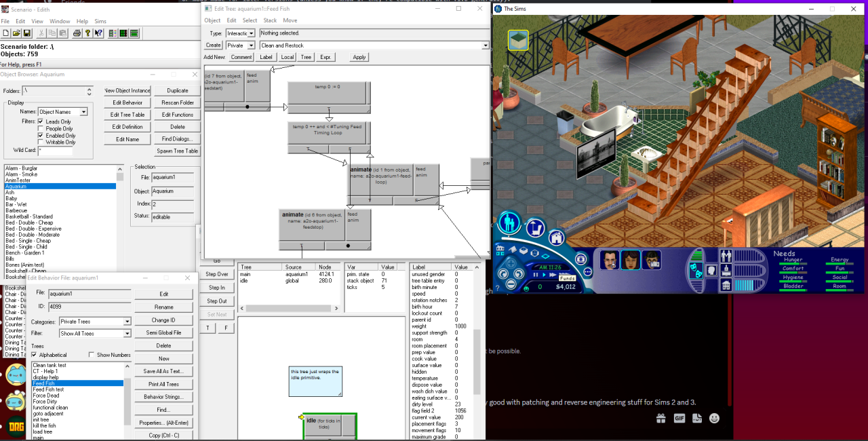This screenshot has width=868, height=441.
Task: Click the yellow question mark About icon
Action: click(x=87, y=33)
